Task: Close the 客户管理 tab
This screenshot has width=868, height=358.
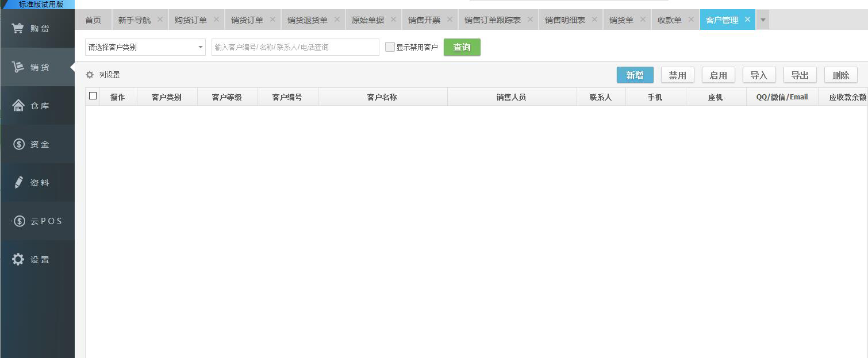Action: click(x=747, y=20)
